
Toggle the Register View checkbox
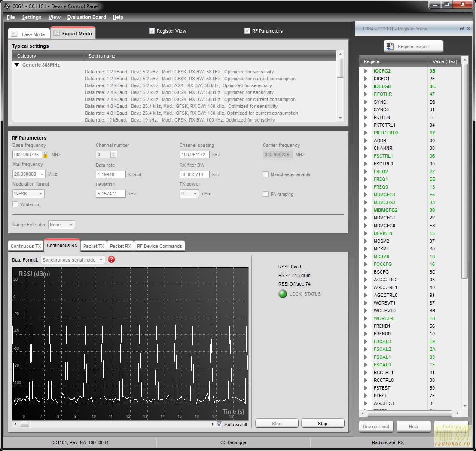[152, 30]
